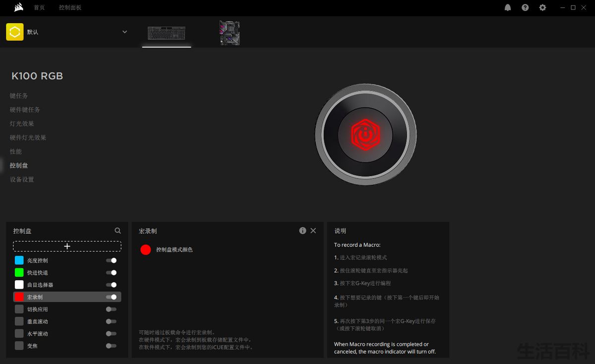
Task: Open 硬件键任务 in sidebar
Action: tap(25, 109)
